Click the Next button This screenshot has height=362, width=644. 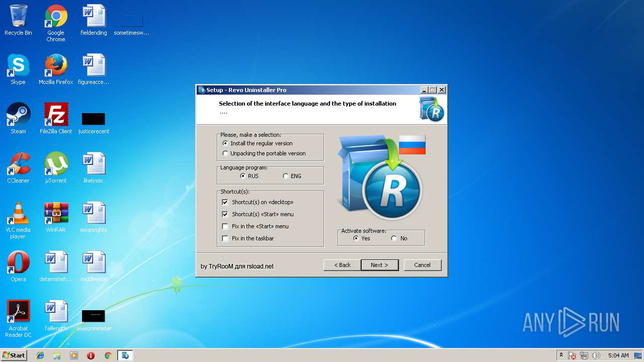click(x=380, y=265)
